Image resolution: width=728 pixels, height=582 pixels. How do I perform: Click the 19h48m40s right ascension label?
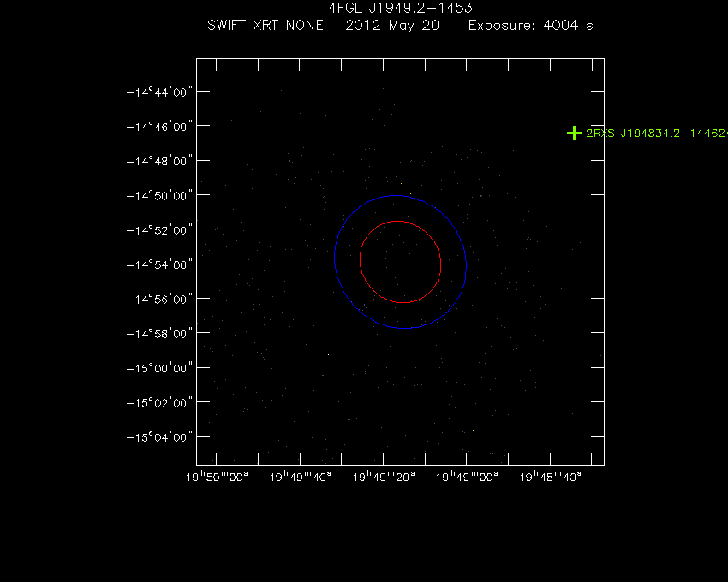click(x=550, y=477)
